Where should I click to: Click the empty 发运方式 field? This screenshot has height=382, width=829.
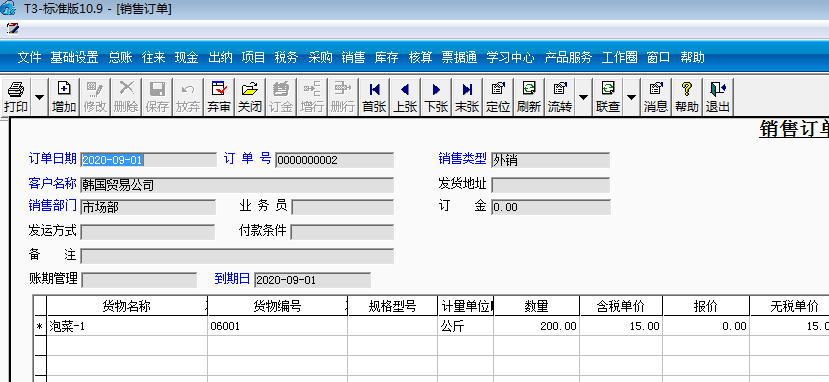point(148,232)
